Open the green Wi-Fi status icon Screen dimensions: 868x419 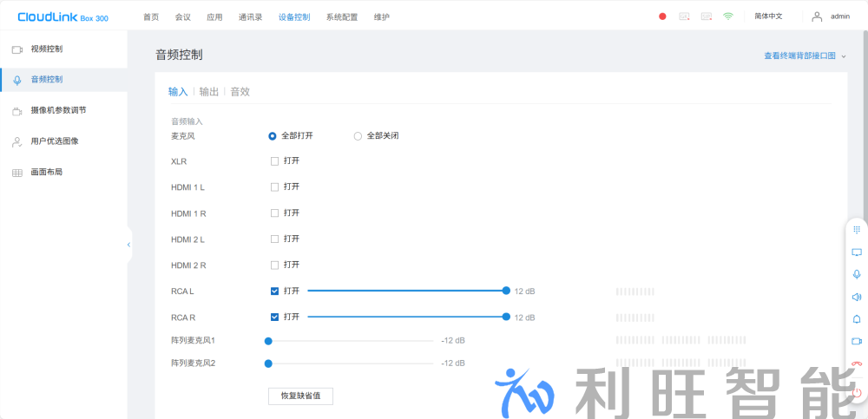tap(728, 16)
